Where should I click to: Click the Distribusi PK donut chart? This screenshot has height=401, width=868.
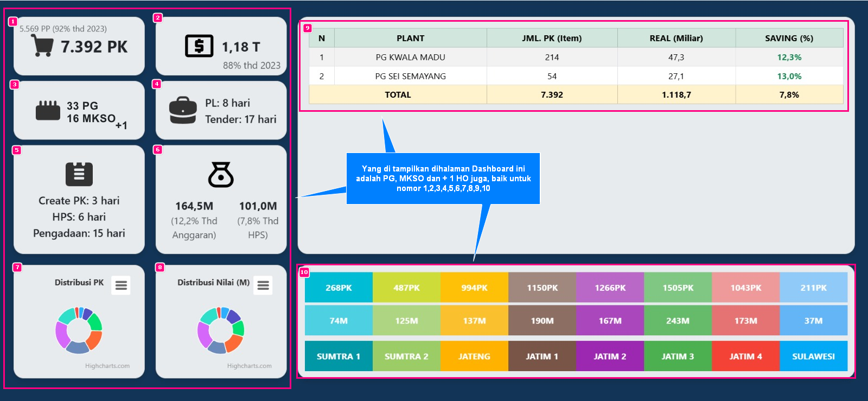79,330
